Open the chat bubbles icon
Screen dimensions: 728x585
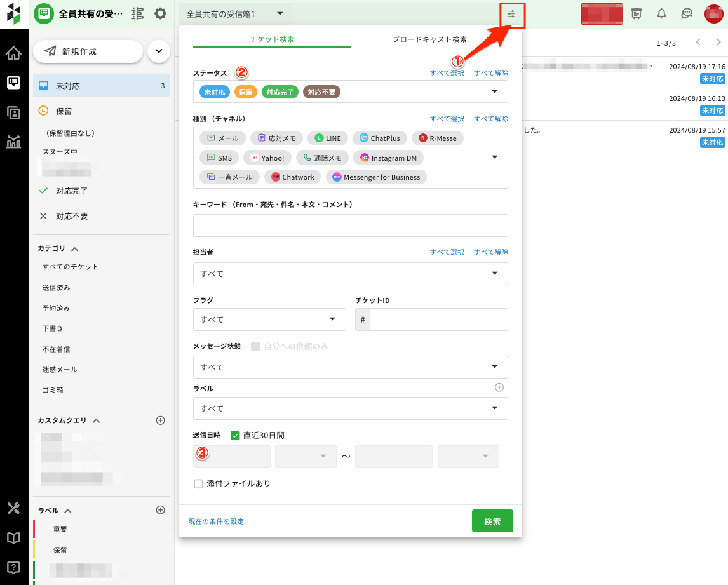click(686, 13)
